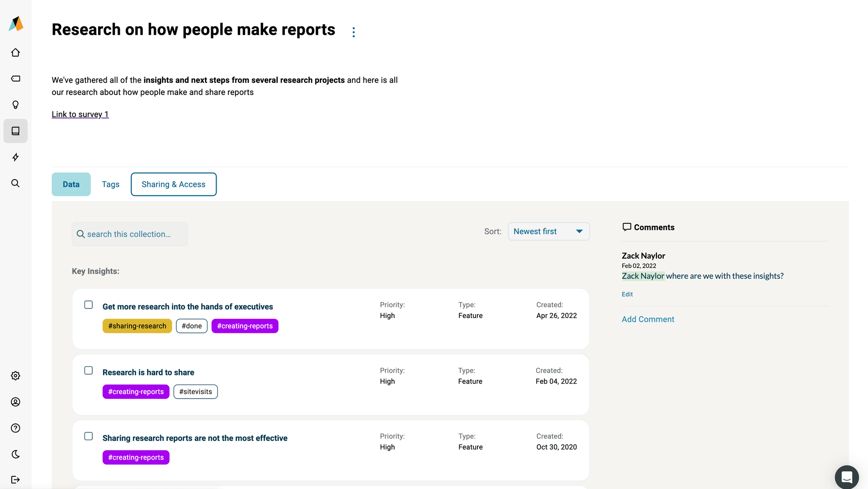Click the yellow #sharing-research tag

[x=137, y=326]
